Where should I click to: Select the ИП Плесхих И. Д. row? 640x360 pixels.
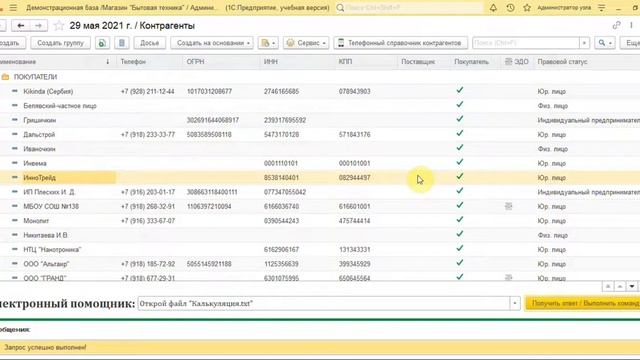pos(320,192)
